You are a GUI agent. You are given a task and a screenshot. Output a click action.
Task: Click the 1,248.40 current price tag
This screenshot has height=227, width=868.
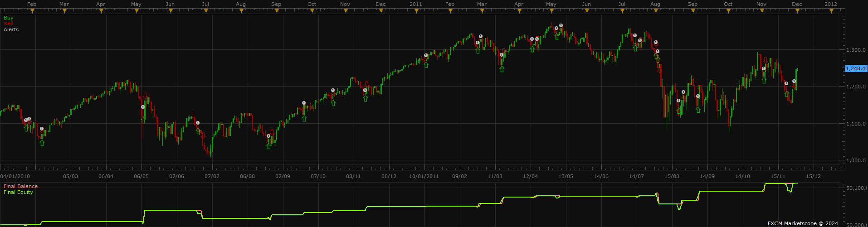coord(856,68)
